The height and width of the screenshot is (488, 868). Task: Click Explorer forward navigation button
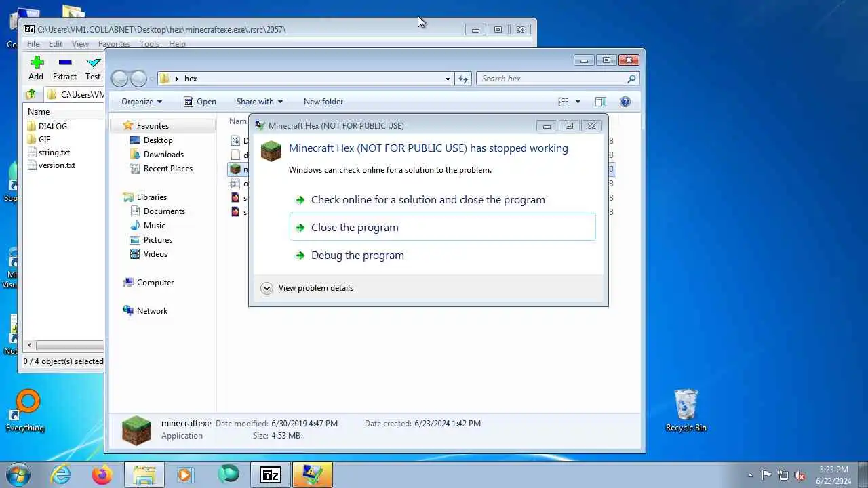tap(138, 79)
